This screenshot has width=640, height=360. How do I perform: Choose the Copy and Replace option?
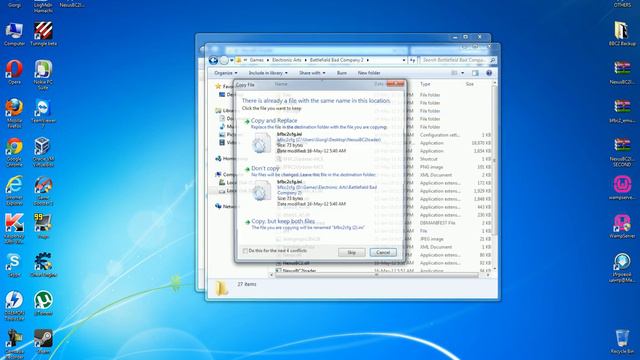pos(318,136)
